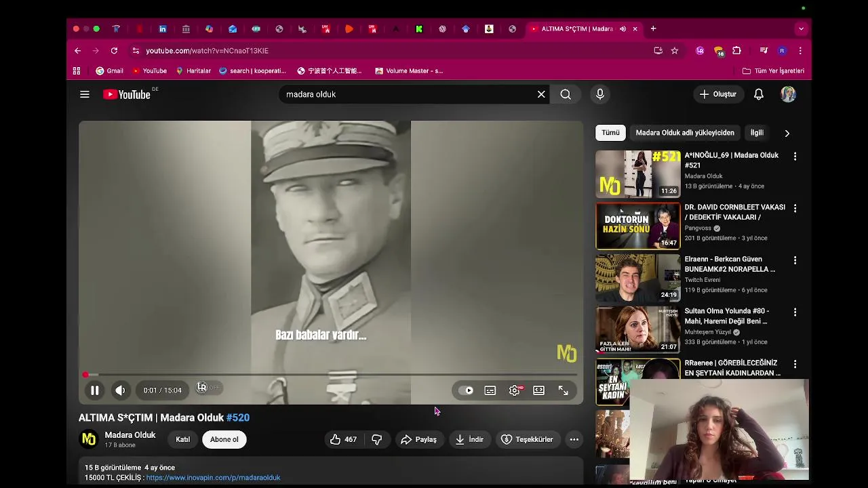This screenshot has width=868, height=488.
Task: Open options for Dr. David Cornbleet video
Action: (795, 208)
